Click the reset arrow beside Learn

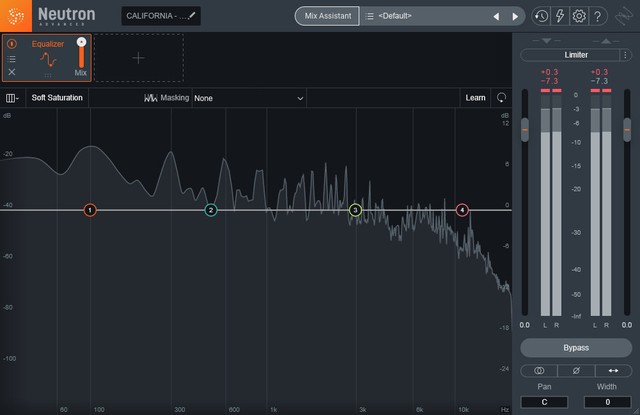[x=501, y=98]
